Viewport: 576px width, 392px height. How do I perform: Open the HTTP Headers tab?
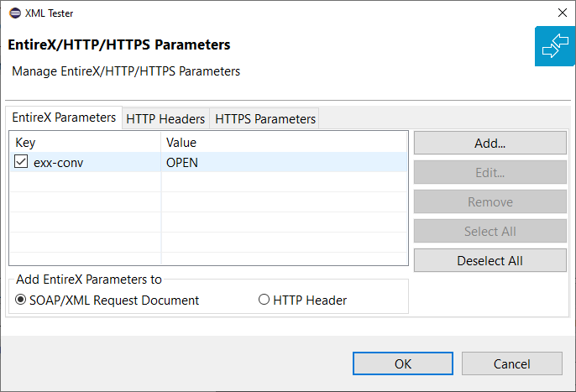coord(165,118)
